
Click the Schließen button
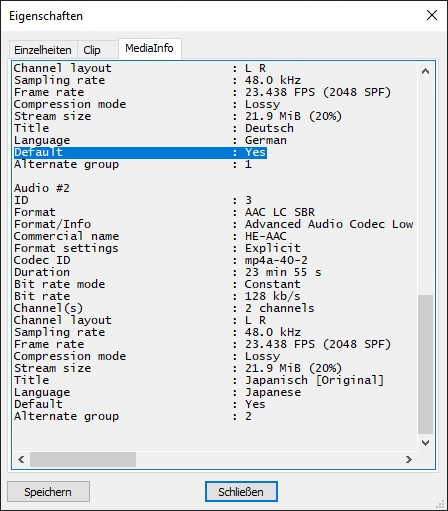pyautogui.click(x=241, y=492)
